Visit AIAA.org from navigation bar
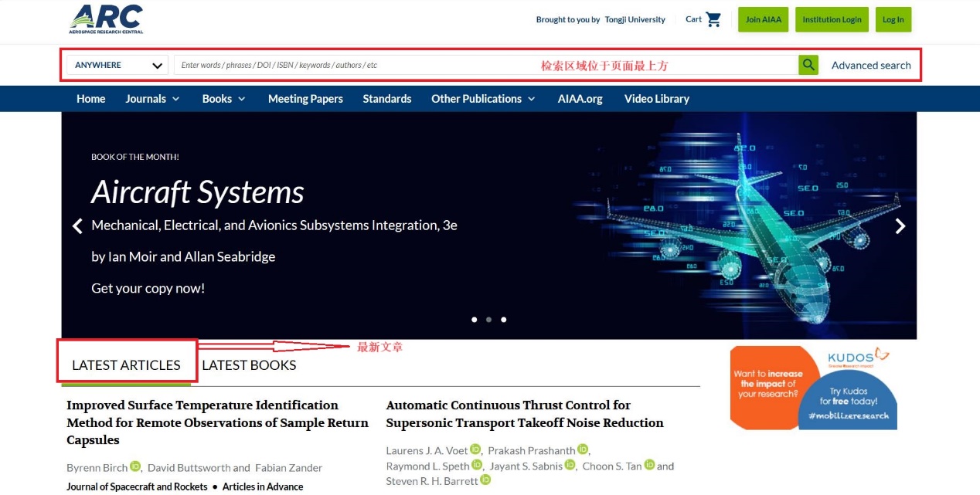The image size is (980, 495). (580, 99)
